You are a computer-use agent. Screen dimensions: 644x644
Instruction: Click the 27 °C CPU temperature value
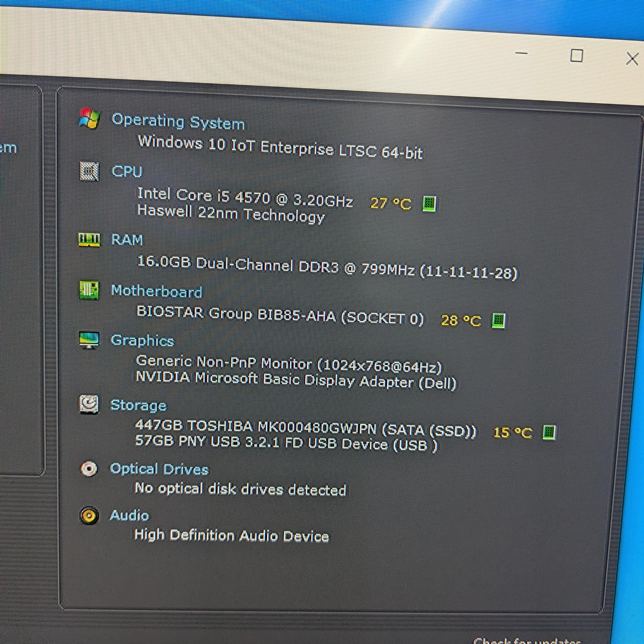coord(391,203)
